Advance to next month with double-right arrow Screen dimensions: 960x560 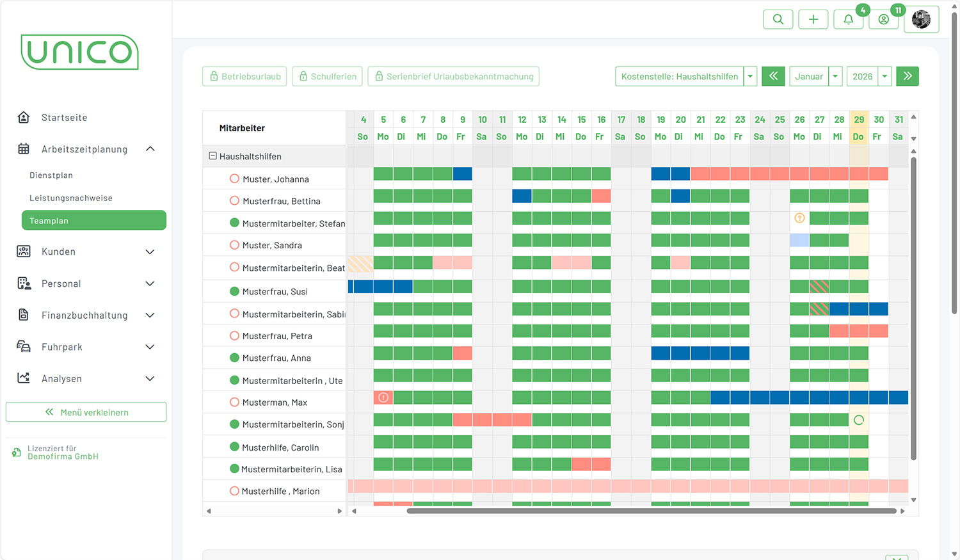[907, 76]
